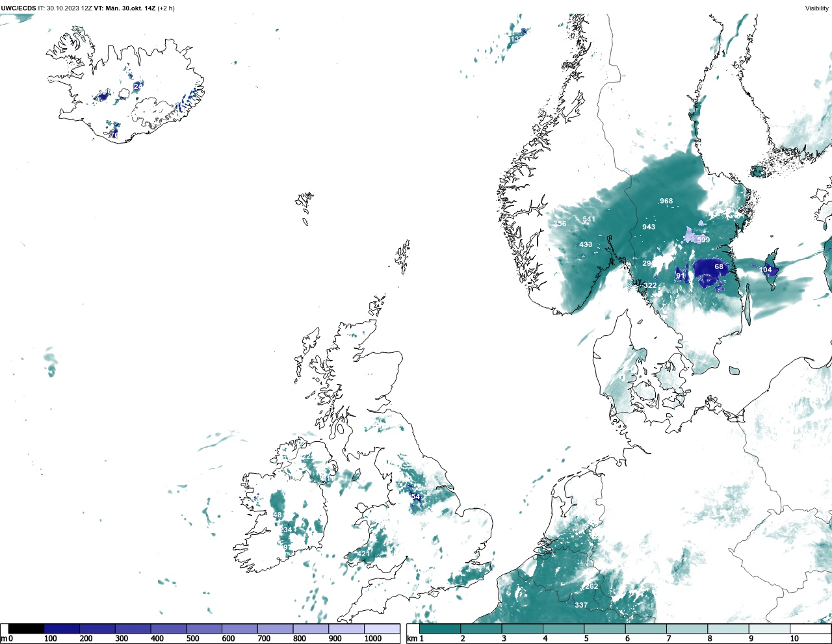Click the '356' visibility value over Norway
The width and height of the screenshot is (832, 644).
pos(560,224)
